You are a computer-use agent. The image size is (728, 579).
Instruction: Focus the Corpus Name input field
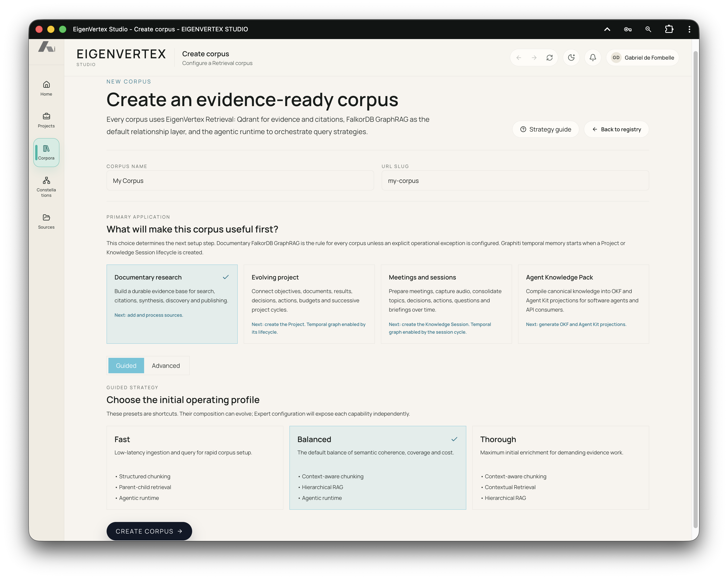[x=240, y=181]
